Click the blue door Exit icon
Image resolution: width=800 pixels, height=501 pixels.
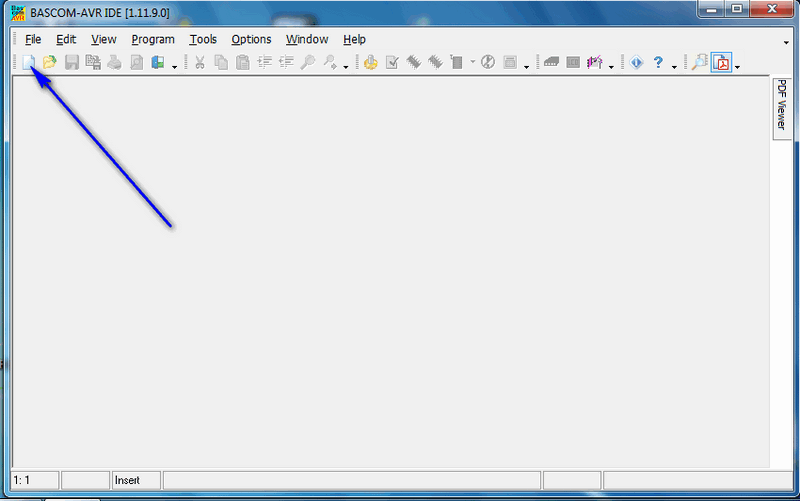(158, 63)
